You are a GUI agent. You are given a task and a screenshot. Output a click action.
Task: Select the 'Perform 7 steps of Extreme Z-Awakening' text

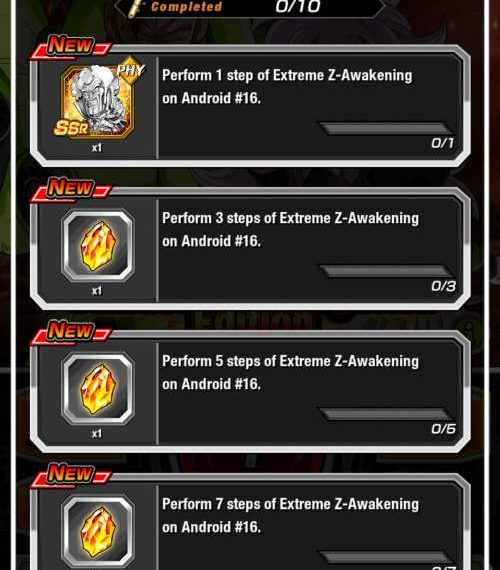(x=290, y=504)
